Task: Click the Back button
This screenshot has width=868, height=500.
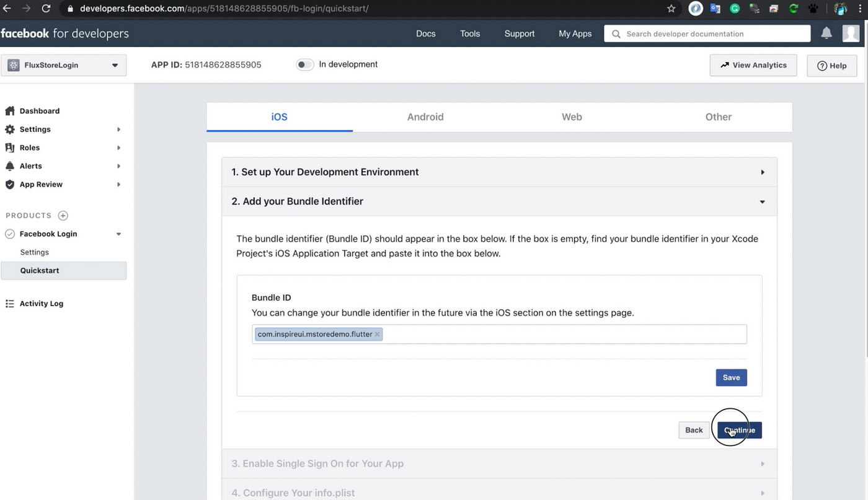Action: [x=694, y=430]
